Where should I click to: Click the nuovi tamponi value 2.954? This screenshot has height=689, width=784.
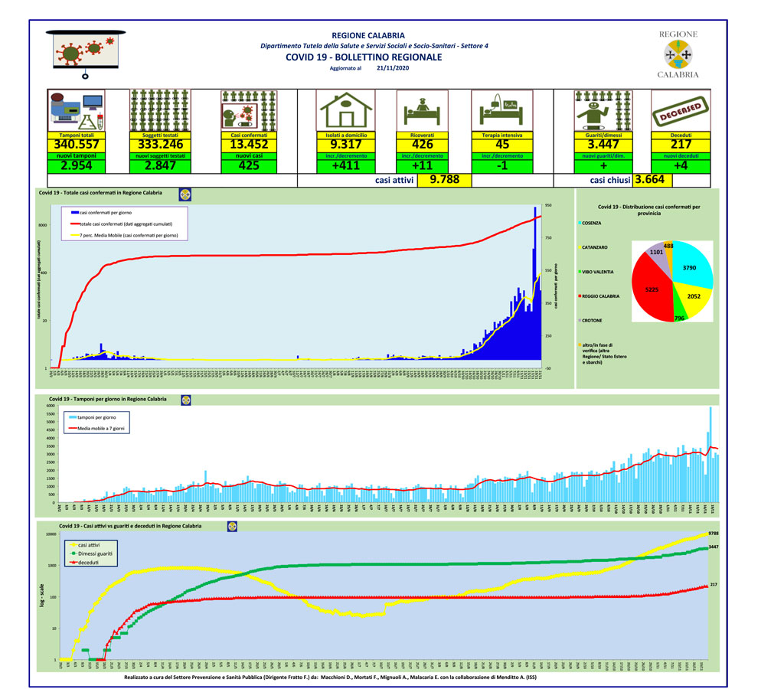tap(77, 166)
